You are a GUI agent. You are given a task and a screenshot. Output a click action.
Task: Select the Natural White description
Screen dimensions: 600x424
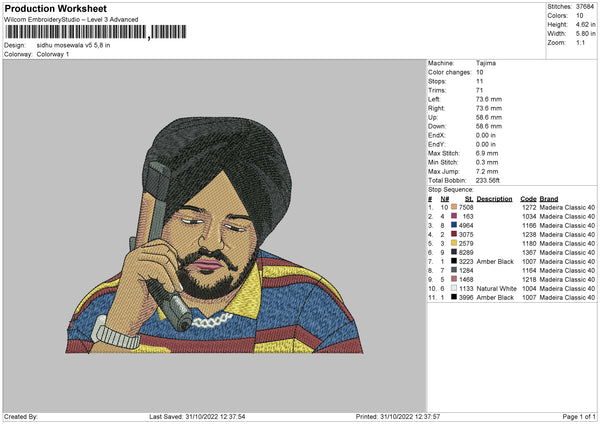tap(496, 289)
